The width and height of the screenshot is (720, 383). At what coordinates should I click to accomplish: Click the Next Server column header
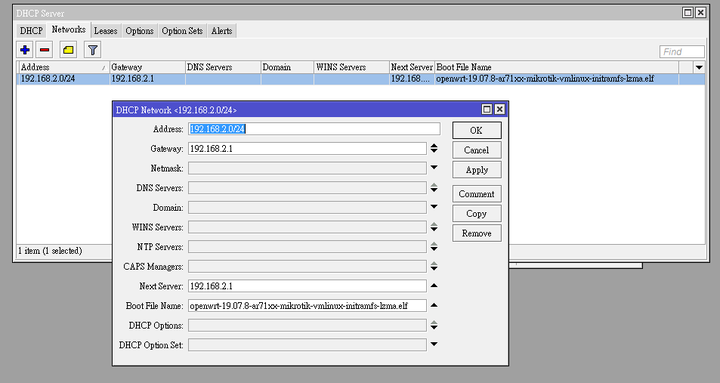(411, 67)
